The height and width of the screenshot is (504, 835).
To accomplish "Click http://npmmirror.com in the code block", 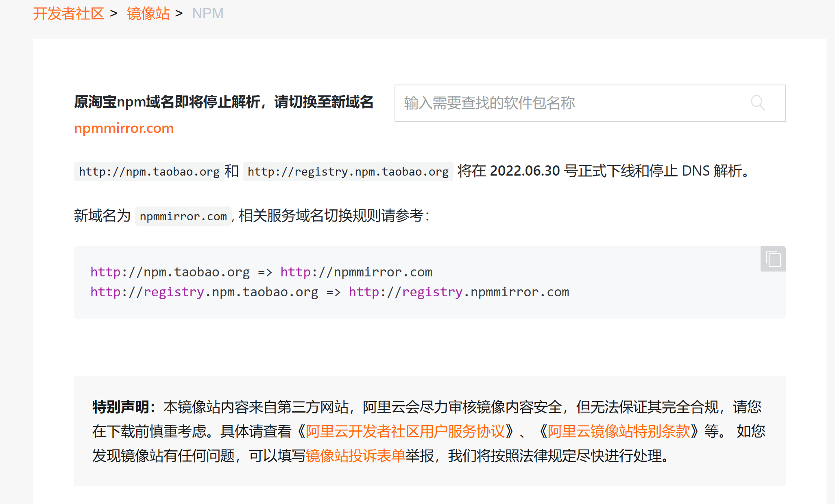I will [356, 272].
